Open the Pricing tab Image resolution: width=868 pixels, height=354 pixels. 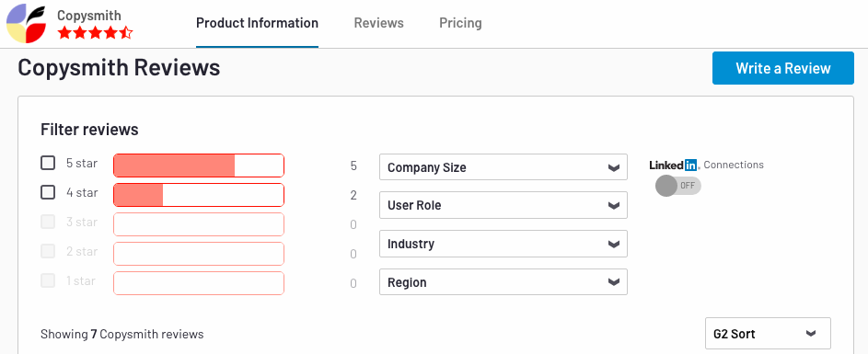tap(460, 23)
